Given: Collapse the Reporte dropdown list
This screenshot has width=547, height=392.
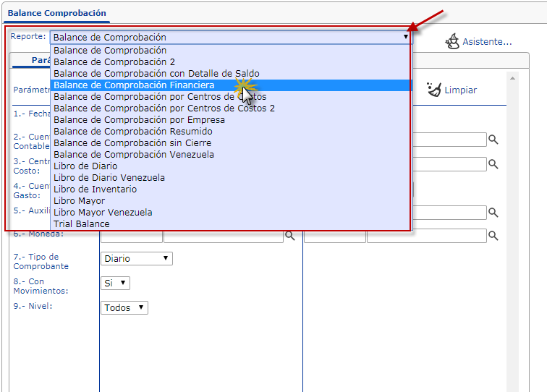Looking at the screenshot, I should (406, 37).
